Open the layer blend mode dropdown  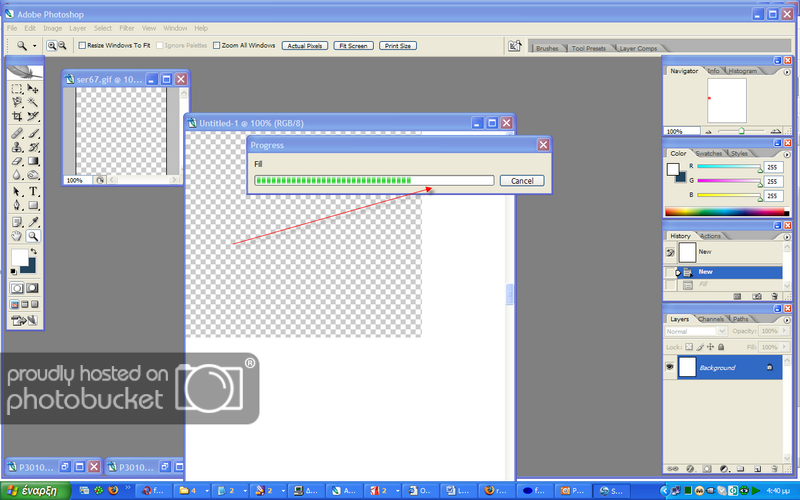[691, 331]
